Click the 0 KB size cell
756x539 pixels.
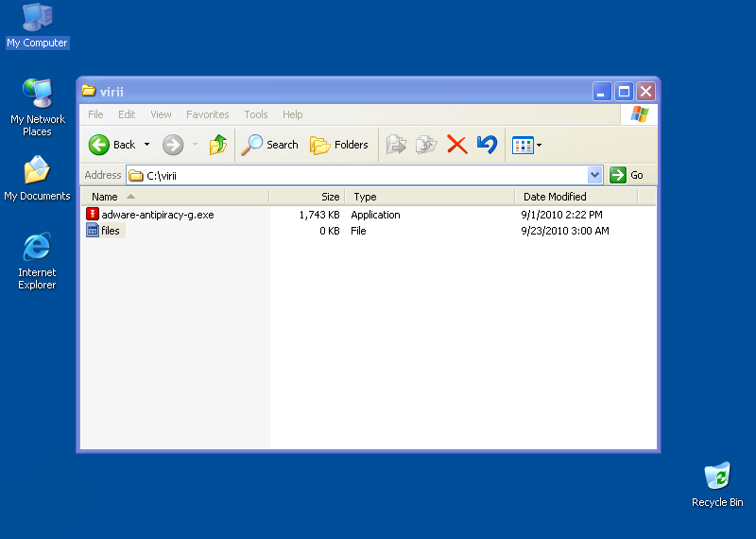[x=330, y=231]
